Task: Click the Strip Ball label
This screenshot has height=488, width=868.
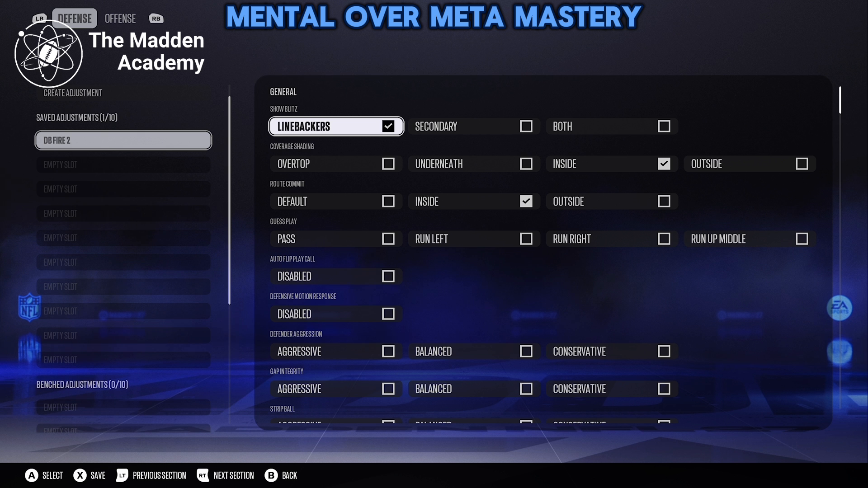Action: click(x=282, y=409)
